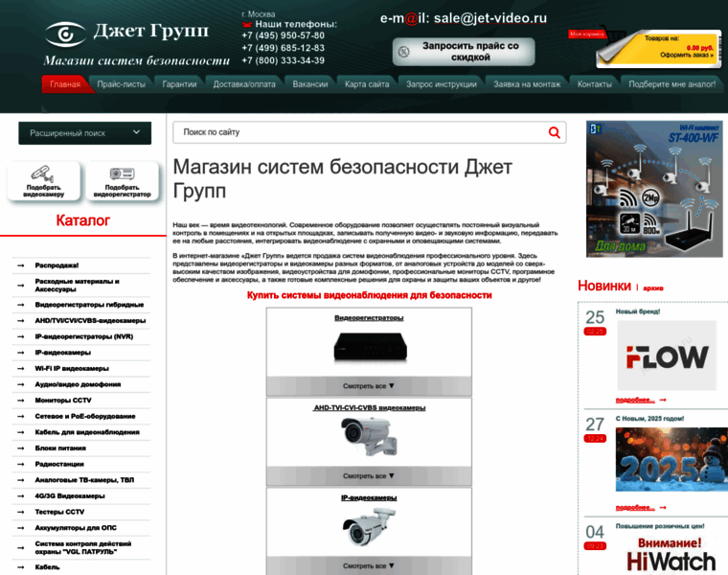Open the 'Расширенный поиск' dropdown
This screenshot has height=575, width=728.
(x=84, y=133)
